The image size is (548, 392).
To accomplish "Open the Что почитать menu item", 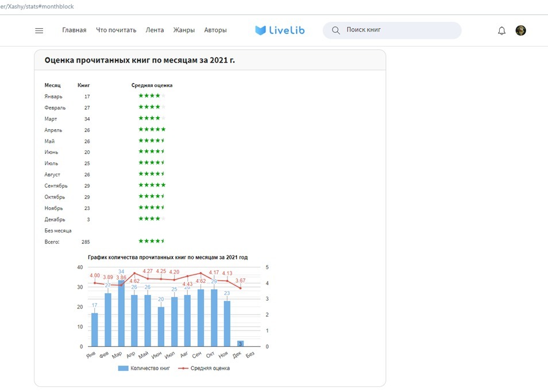I will [x=116, y=30].
